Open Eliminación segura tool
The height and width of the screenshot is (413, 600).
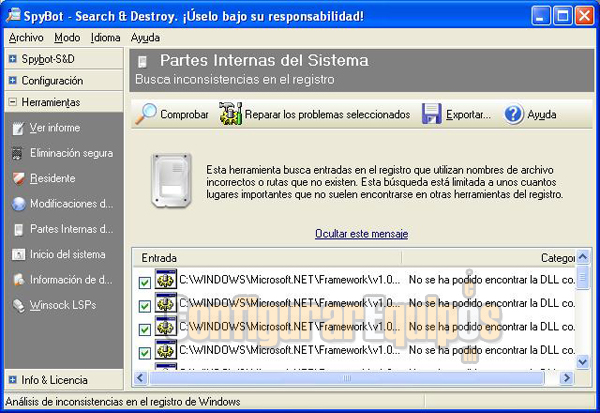click(71, 153)
